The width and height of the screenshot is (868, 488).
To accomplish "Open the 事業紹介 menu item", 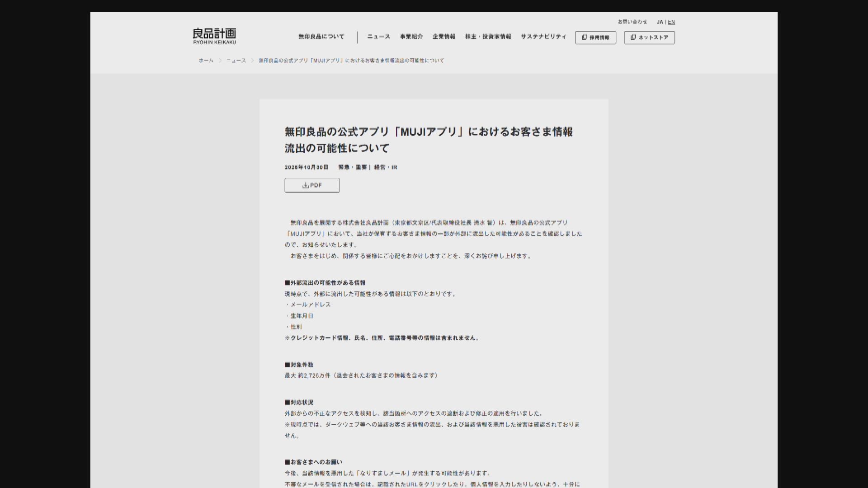I will click(x=411, y=37).
